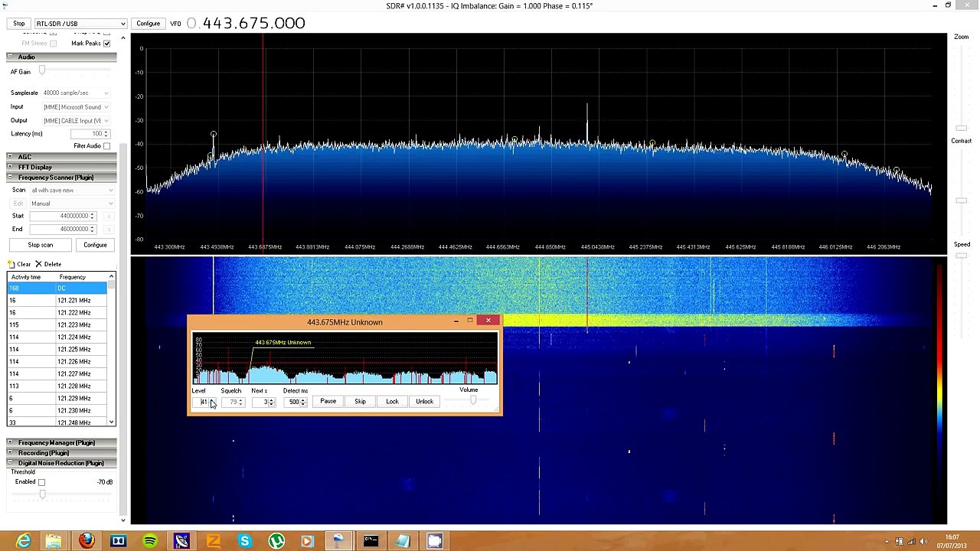Open the audio Output device dropdown
The image size is (980, 551).
76,121
